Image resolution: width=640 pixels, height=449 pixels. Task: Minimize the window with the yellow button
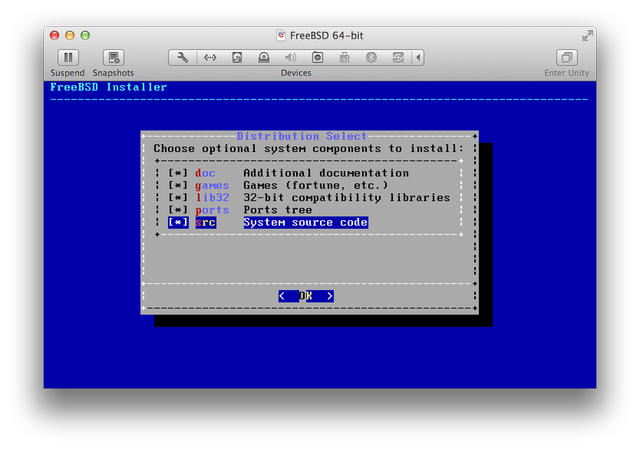[70, 36]
